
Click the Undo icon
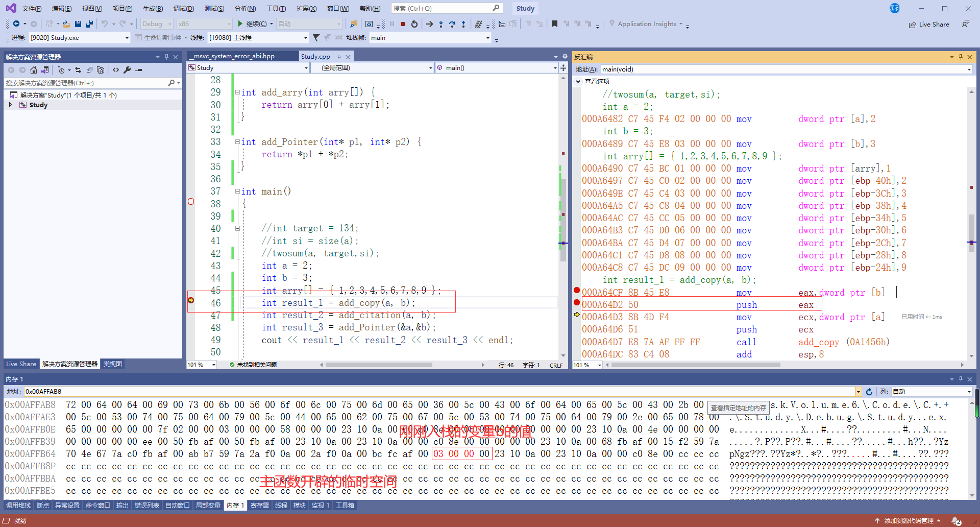pyautogui.click(x=105, y=24)
